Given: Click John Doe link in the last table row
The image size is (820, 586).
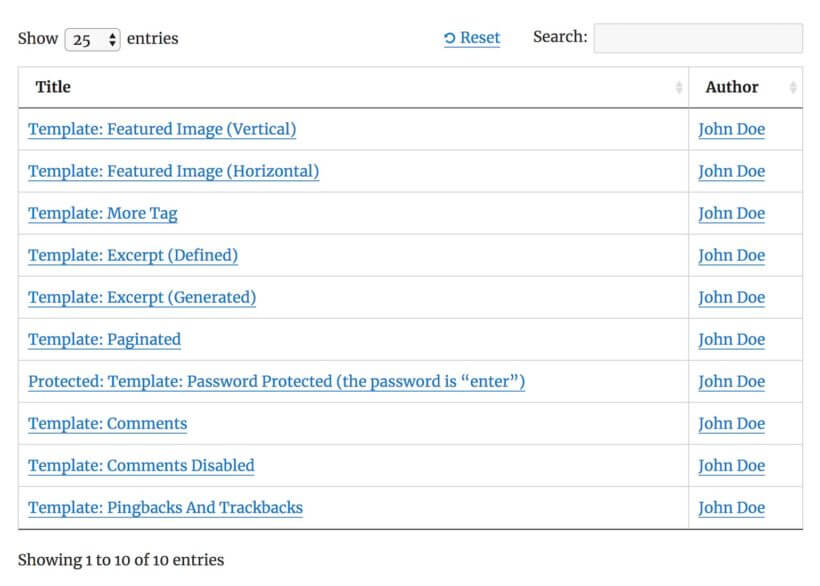Looking at the screenshot, I should pyautogui.click(x=731, y=507).
